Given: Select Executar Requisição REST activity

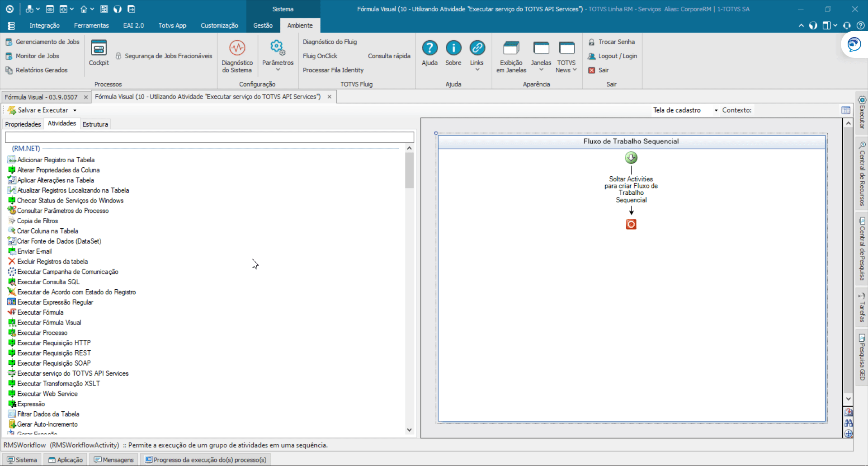Looking at the screenshot, I should tap(50, 353).
